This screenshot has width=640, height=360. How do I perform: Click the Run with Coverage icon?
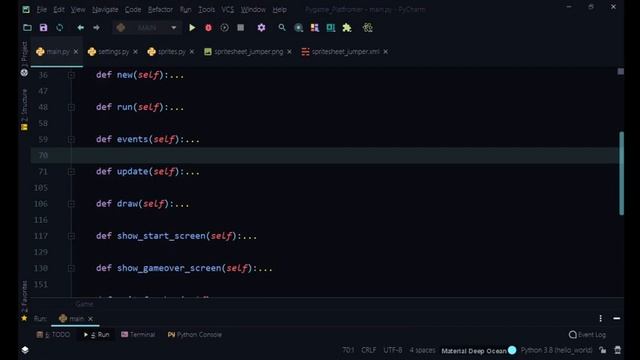(x=224, y=28)
